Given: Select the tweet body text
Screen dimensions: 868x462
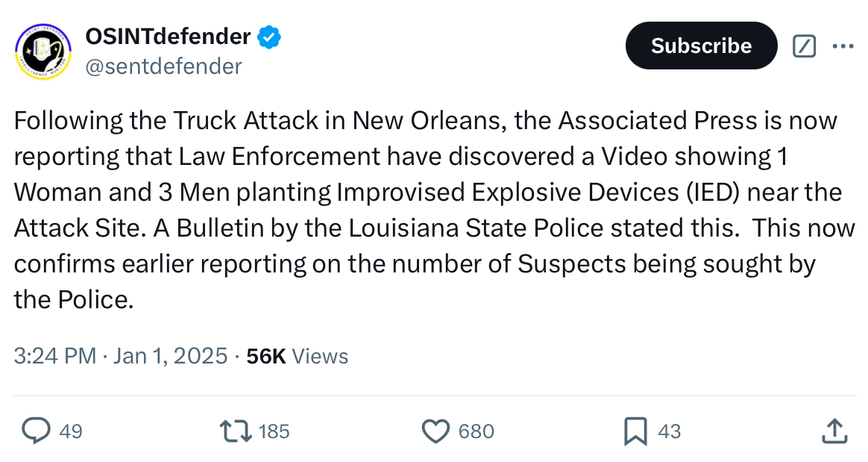Looking at the screenshot, I should (x=435, y=210).
